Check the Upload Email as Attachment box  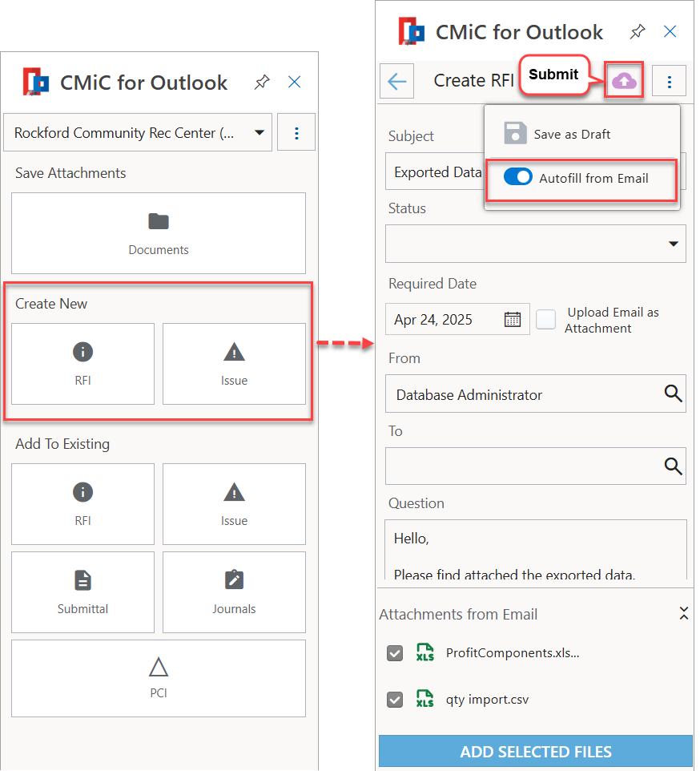pyautogui.click(x=545, y=320)
